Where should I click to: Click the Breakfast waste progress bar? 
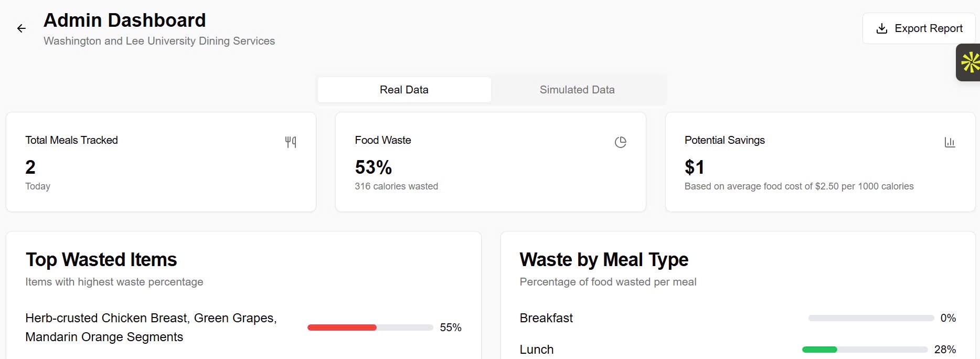(871, 318)
